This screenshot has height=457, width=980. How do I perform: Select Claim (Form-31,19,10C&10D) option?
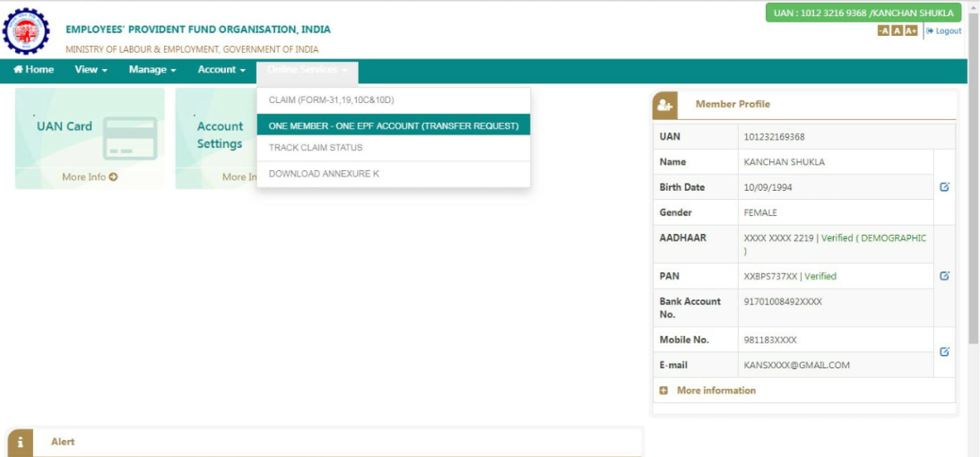click(x=332, y=100)
